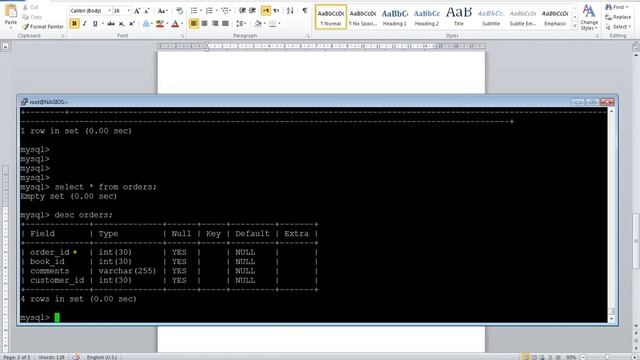Screen dimensions: 640x360
Task: Open the font size dropdown
Action: pyautogui.click(x=129, y=11)
